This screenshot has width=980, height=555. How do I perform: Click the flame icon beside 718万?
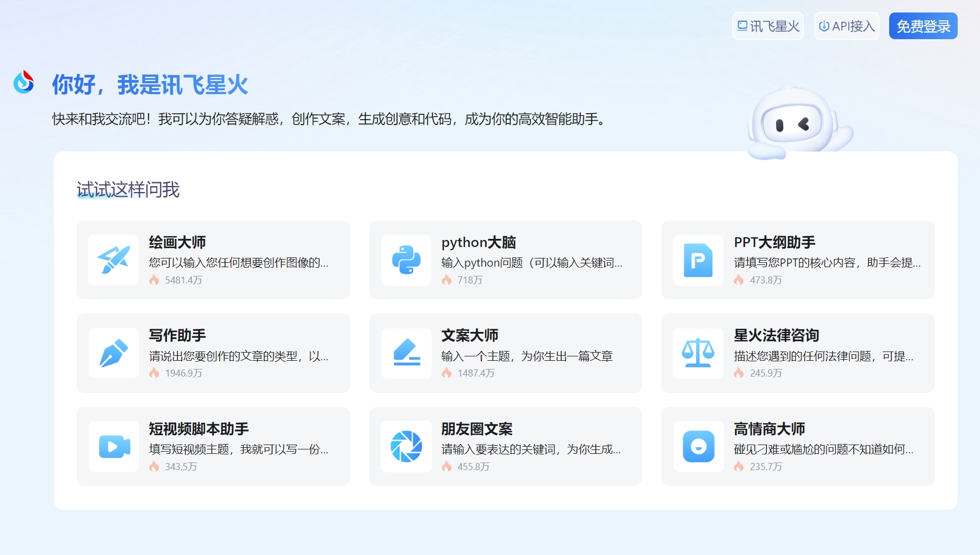[x=446, y=280]
